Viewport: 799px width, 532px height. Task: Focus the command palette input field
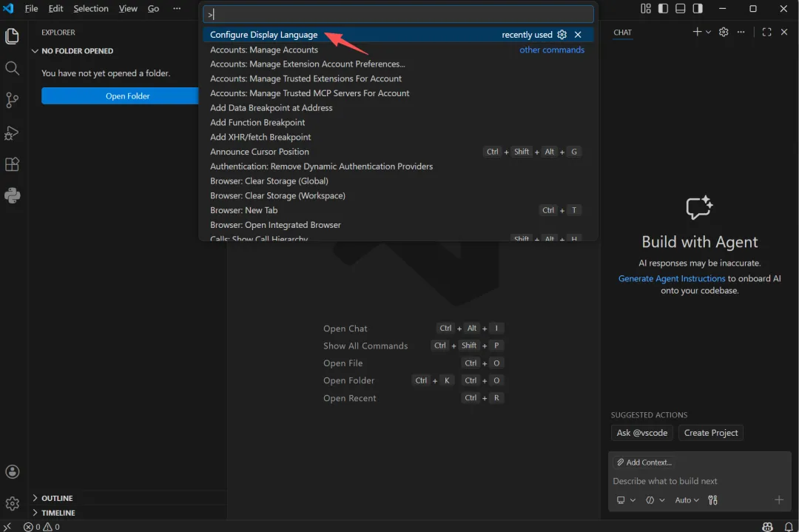[x=398, y=14]
